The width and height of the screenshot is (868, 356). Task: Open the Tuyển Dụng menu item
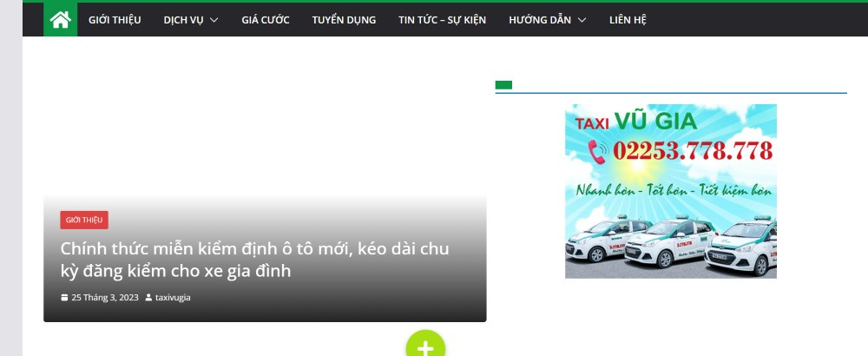344,20
